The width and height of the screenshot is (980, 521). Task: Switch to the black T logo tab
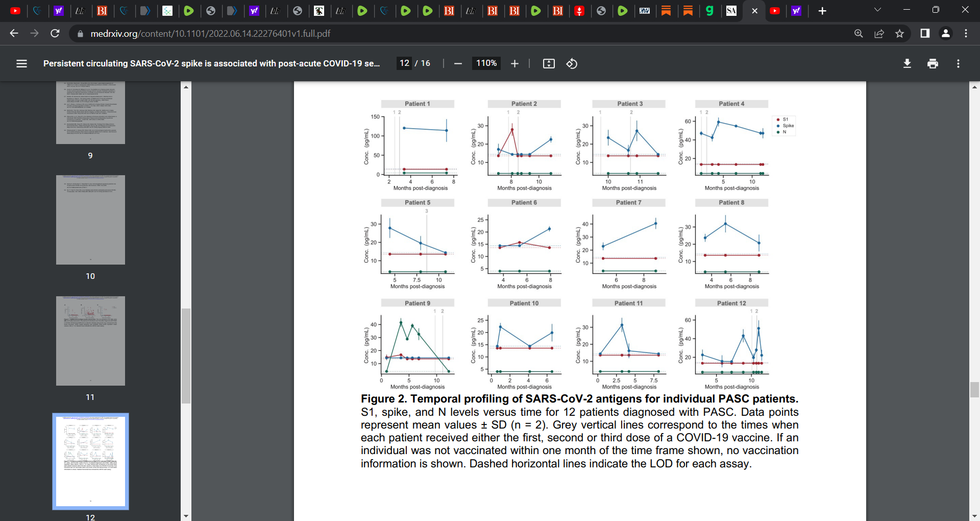pos(319,11)
